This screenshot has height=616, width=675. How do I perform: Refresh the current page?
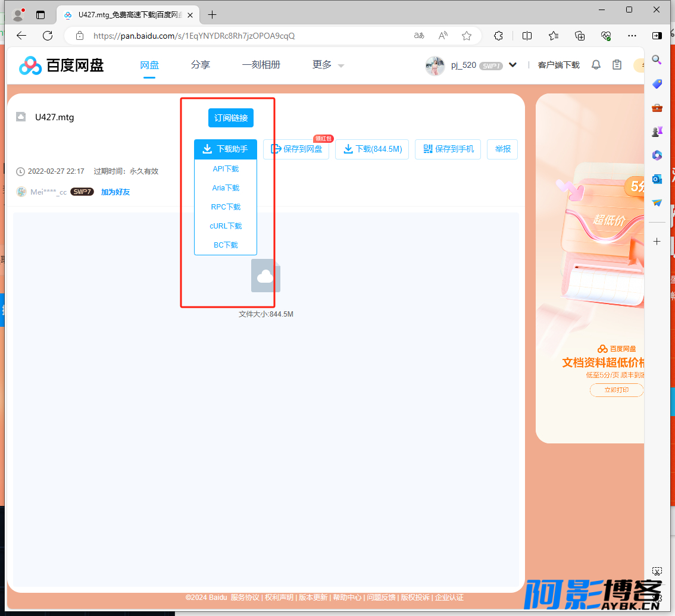coord(48,36)
